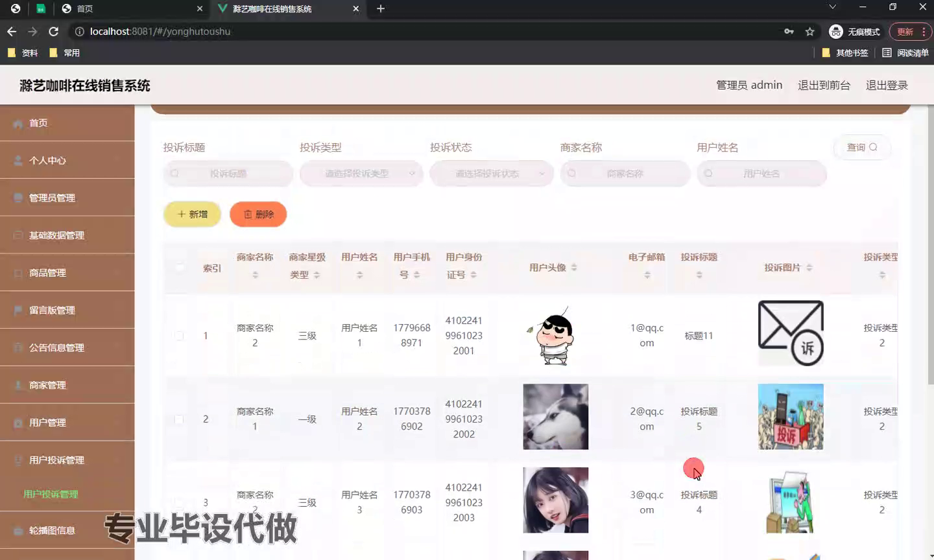Click the husky avatar in row 2

click(x=555, y=417)
